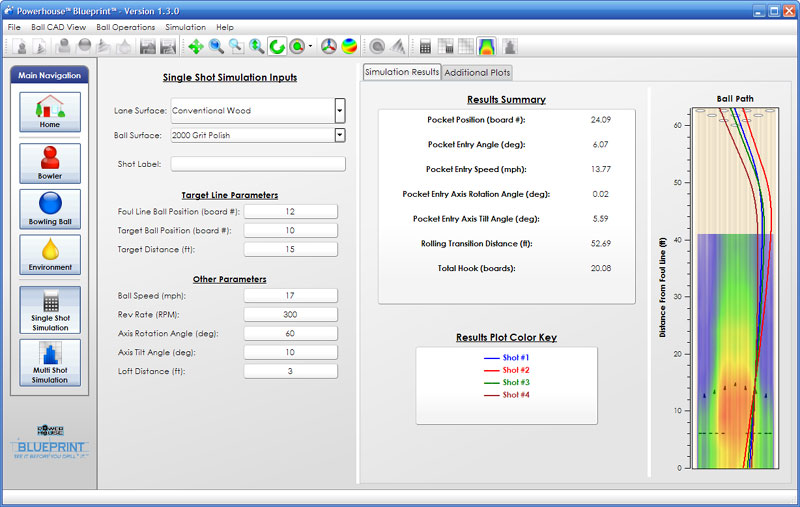Click the Loft Distance field

click(x=290, y=371)
